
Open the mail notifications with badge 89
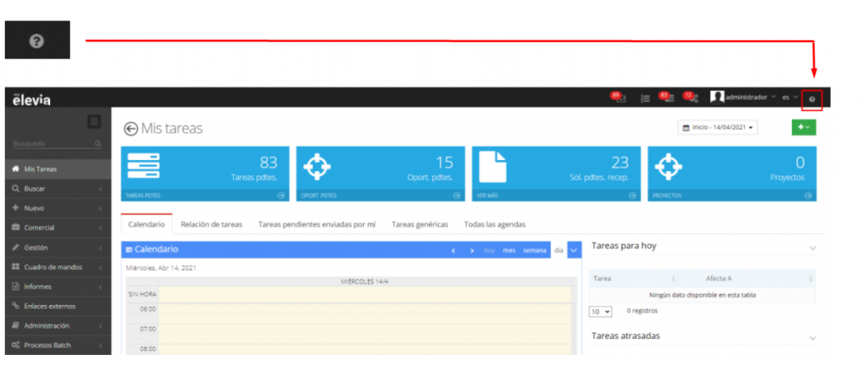618,97
